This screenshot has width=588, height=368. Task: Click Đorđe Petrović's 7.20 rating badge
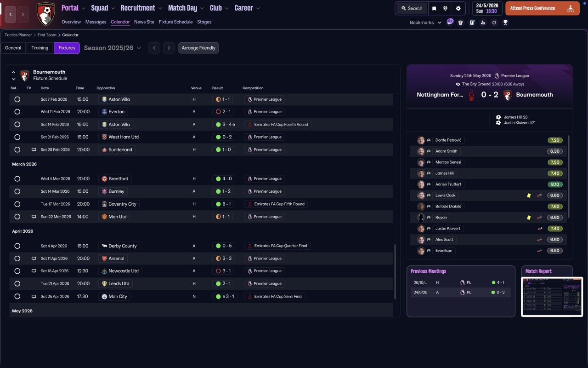[x=555, y=140]
